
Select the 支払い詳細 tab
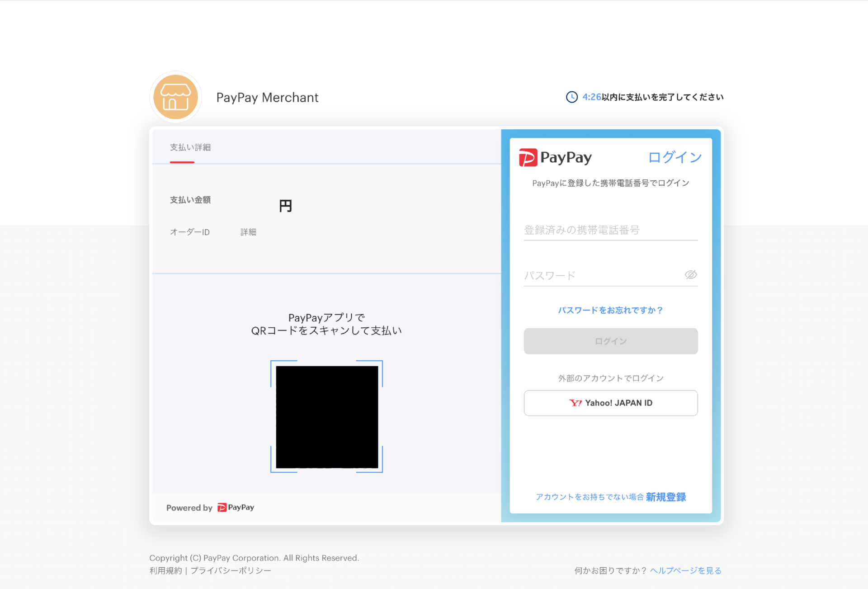click(190, 147)
